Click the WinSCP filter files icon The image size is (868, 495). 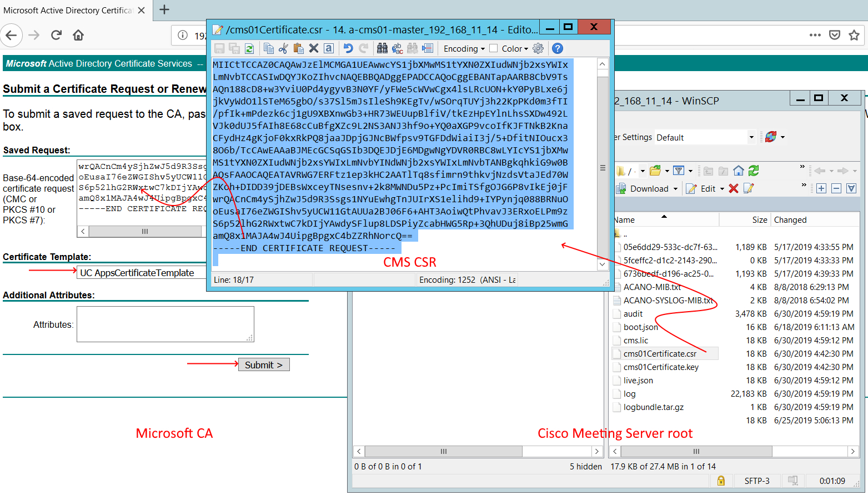[679, 171]
